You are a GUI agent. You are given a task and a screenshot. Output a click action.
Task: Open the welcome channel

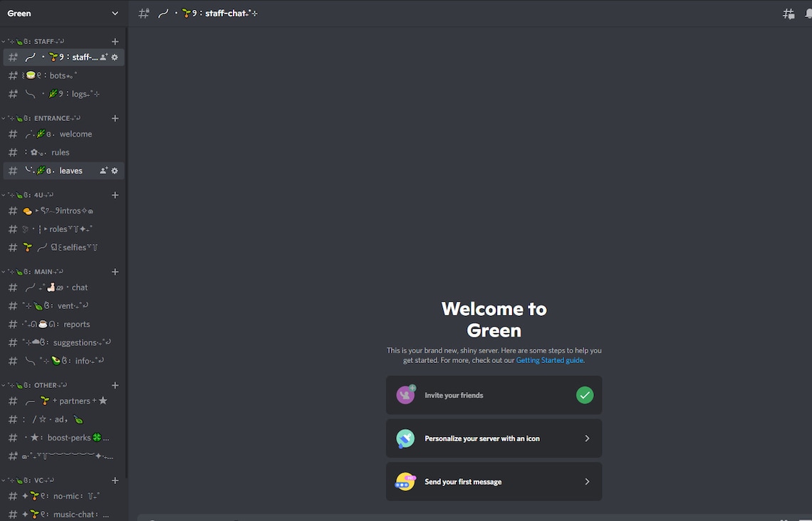[63, 134]
